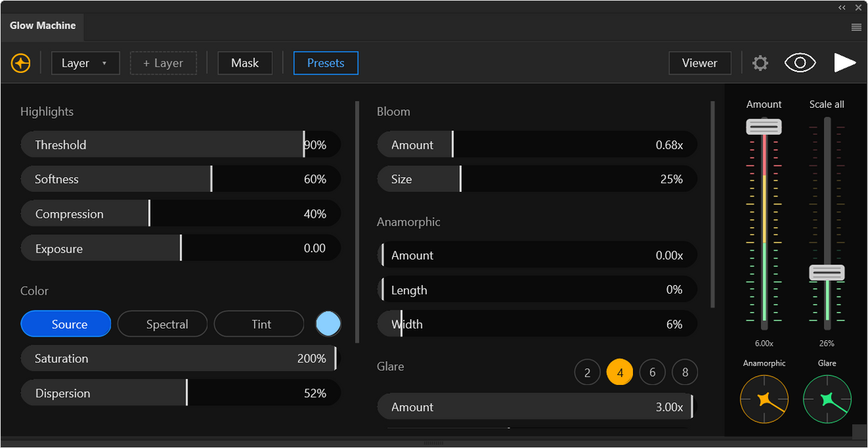
Task: Set glare streak count to 2
Action: 587,373
